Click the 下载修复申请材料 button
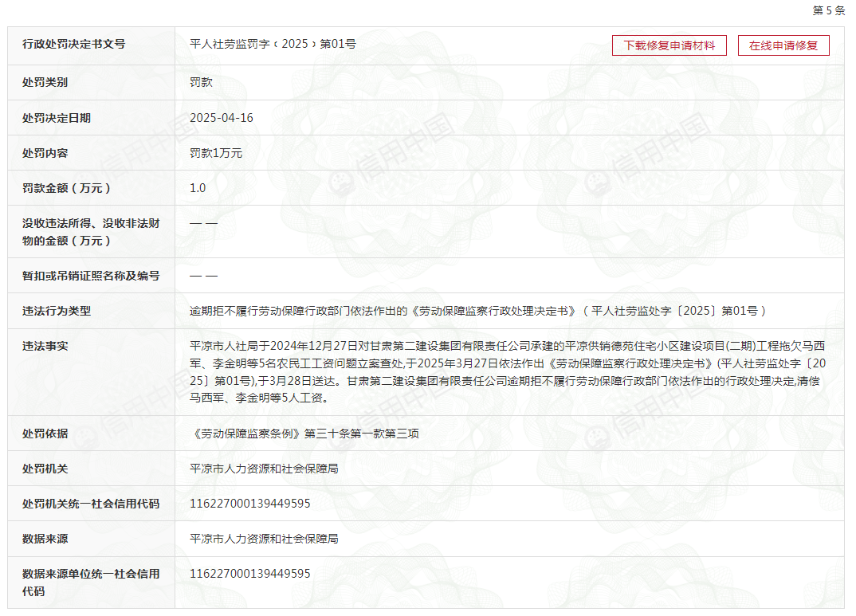Screen dimensions: 856x616 click(x=669, y=45)
